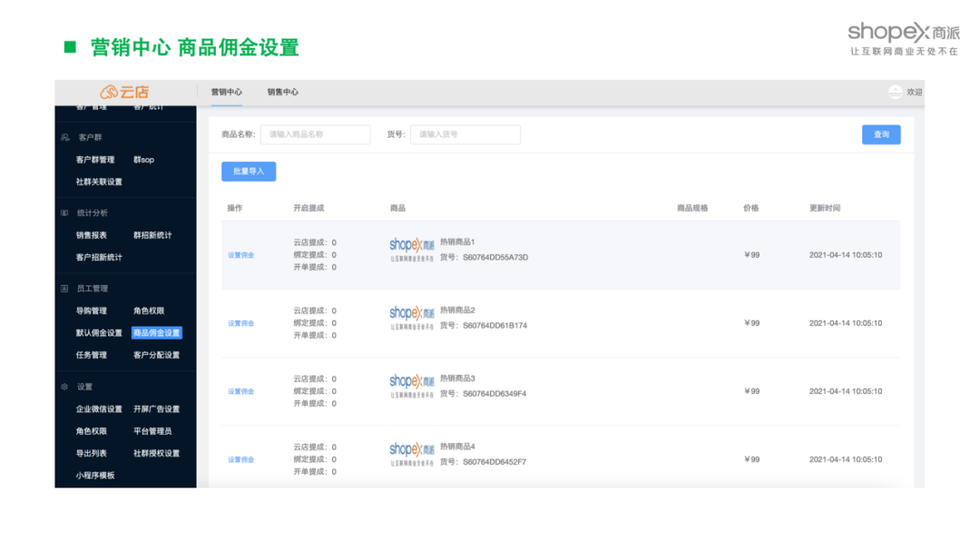This screenshot has width=980, height=552.
Task: Click the 查询 search button
Action: pyautogui.click(x=881, y=134)
